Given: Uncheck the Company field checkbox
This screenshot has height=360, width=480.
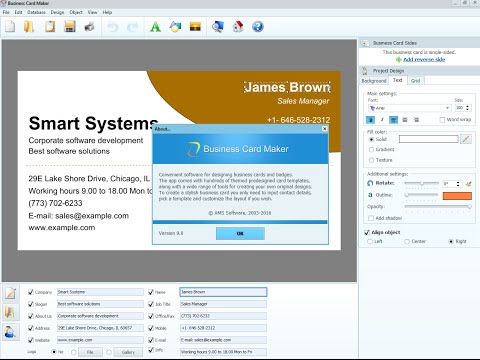Looking at the screenshot, I should coord(31,292).
